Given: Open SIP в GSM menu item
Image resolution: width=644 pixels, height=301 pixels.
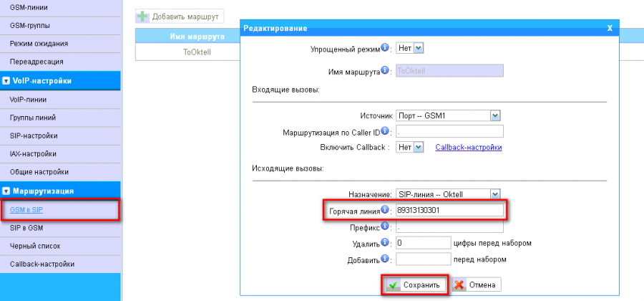Looking at the screenshot, I should point(26,228).
